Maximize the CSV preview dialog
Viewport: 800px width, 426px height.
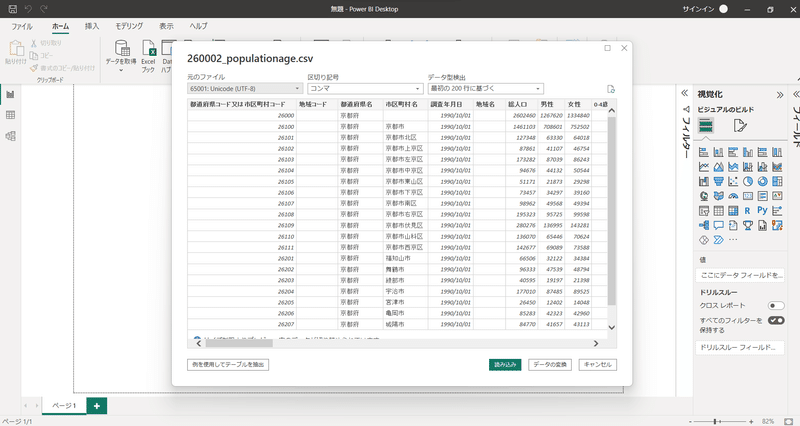(x=608, y=48)
